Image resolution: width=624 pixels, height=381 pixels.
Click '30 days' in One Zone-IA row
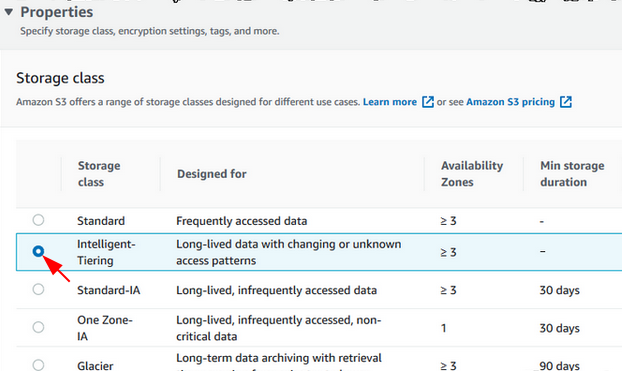pos(560,328)
